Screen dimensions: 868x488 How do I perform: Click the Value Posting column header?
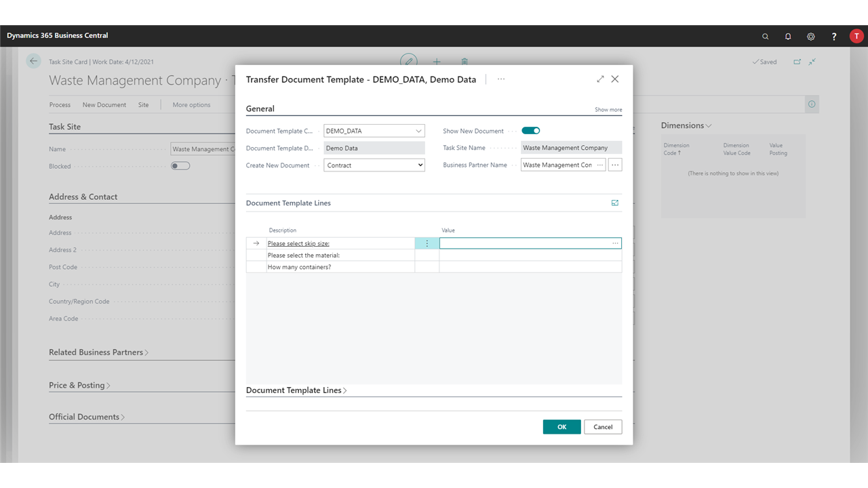point(778,149)
